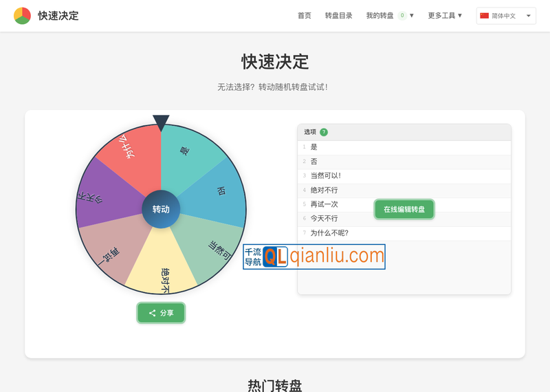This screenshot has height=392, width=550.
Task: Click the large 快速决定 page heading
Action: (275, 62)
